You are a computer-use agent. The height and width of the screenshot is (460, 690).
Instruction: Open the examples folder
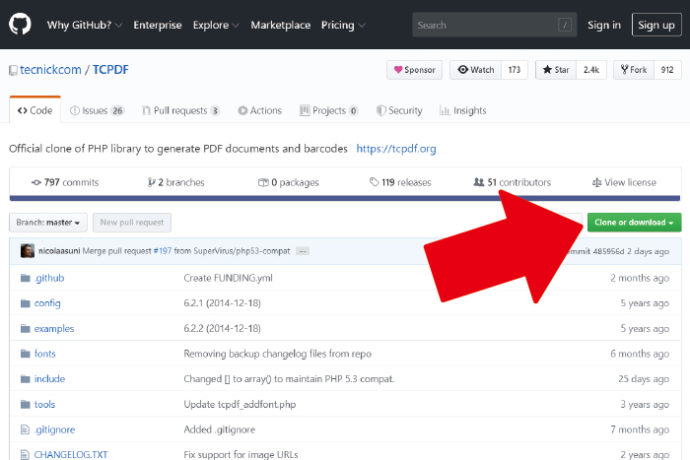[x=54, y=328]
